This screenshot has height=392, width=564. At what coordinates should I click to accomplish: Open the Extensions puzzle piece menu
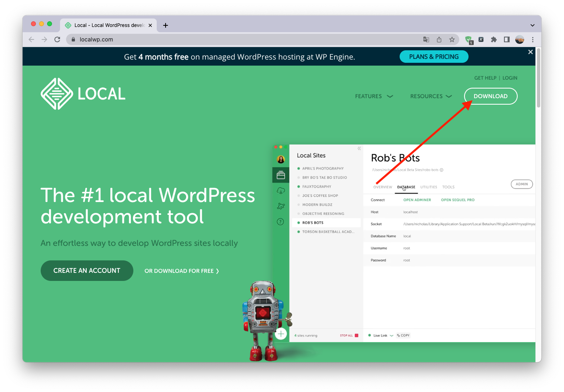(494, 39)
